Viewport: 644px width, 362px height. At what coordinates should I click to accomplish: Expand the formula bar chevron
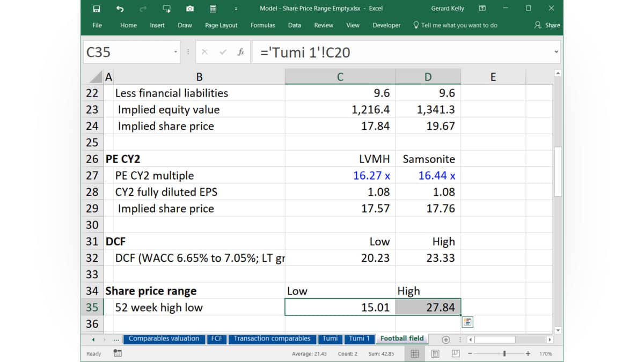(556, 52)
